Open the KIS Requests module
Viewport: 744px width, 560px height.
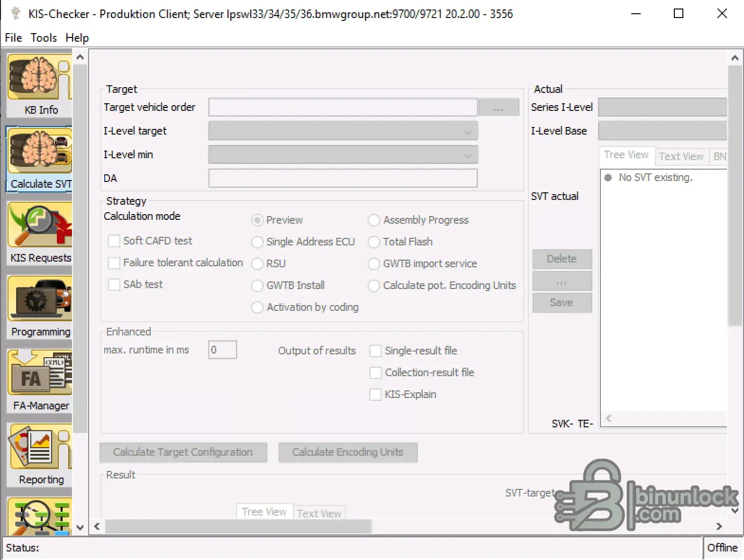[x=40, y=233]
